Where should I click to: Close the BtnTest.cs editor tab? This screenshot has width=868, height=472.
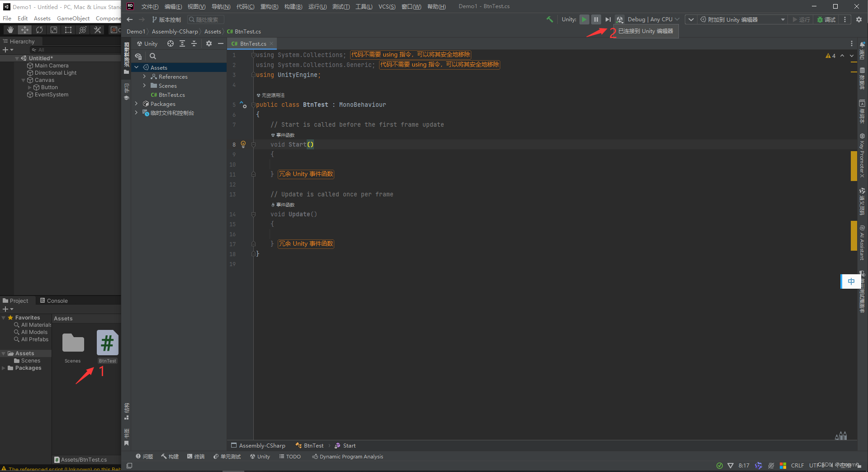coord(271,44)
